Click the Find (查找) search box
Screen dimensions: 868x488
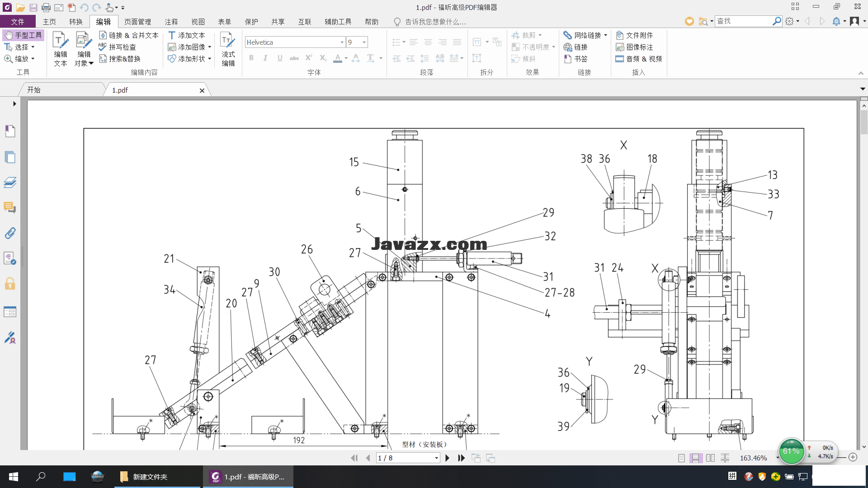point(744,21)
